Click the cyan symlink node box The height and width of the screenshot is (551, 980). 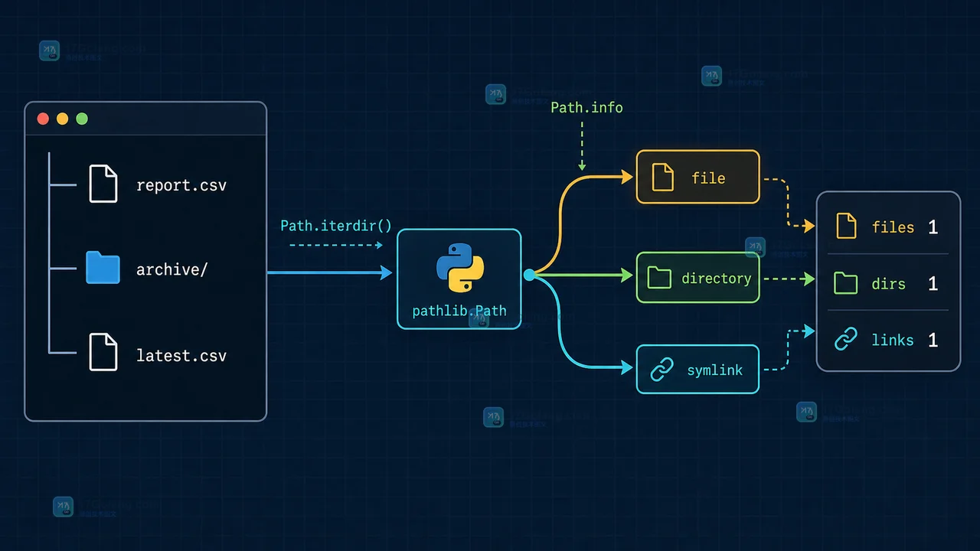(697, 369)
